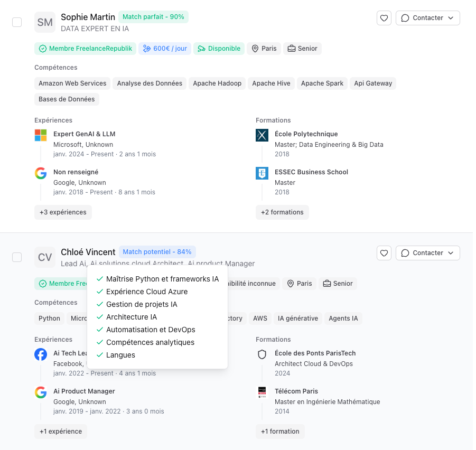This screenshot has height=450, width=476.
Task: Click the Microsoft logo next to Expert GenAI & LLM
Action: click(x=41, y=135)
